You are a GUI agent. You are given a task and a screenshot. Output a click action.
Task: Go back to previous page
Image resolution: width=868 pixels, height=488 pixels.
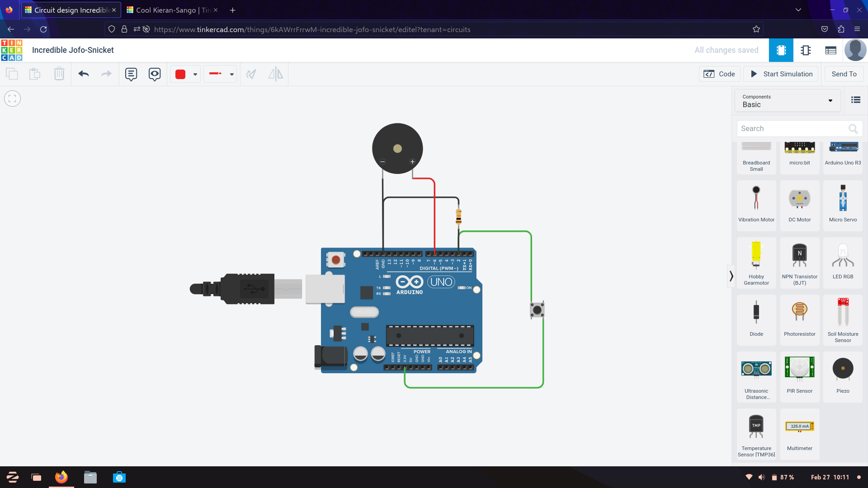pos(11,29)
